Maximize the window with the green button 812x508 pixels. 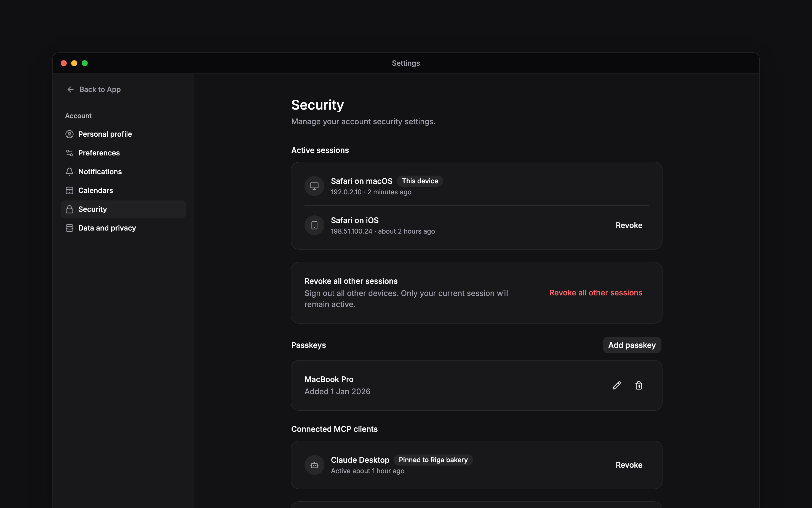[x=85, y=63]
